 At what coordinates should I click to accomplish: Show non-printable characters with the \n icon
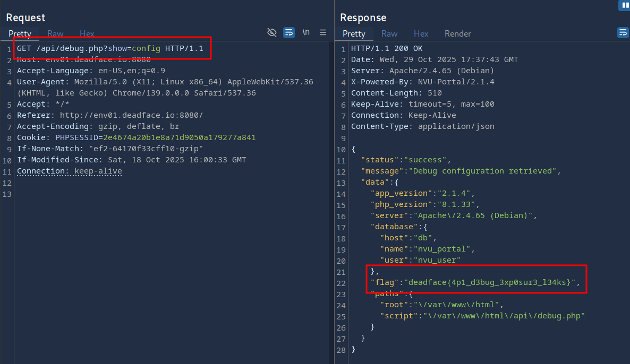(x=306, y=32)
